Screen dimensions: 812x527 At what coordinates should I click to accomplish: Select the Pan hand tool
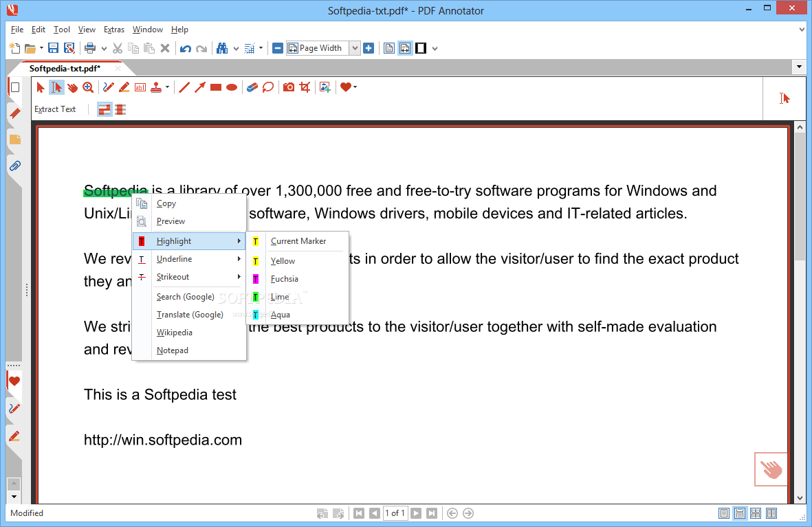[72, 87]
